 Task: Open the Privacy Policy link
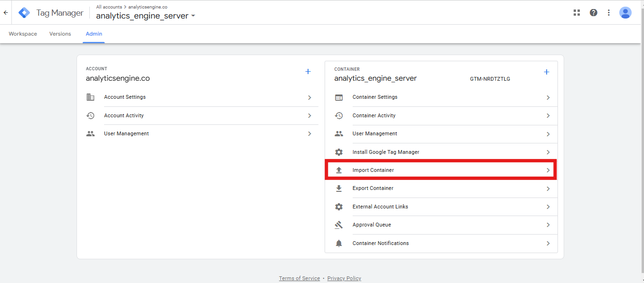[344, 278]
